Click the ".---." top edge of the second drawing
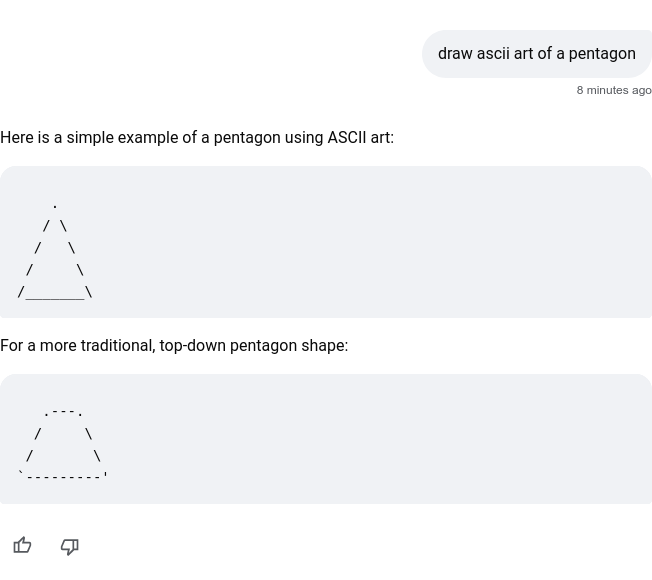Image resolution: width=652 pixels, height=580 pixels. 63,412
